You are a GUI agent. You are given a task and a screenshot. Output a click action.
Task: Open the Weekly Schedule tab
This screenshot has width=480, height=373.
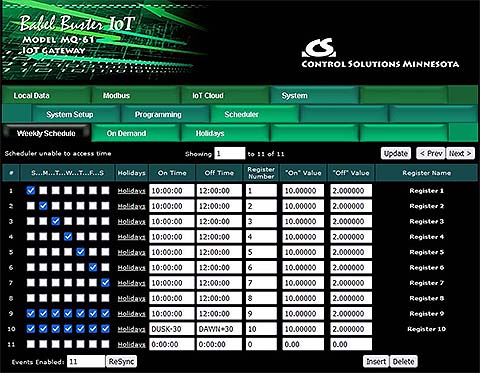(46, 133)
